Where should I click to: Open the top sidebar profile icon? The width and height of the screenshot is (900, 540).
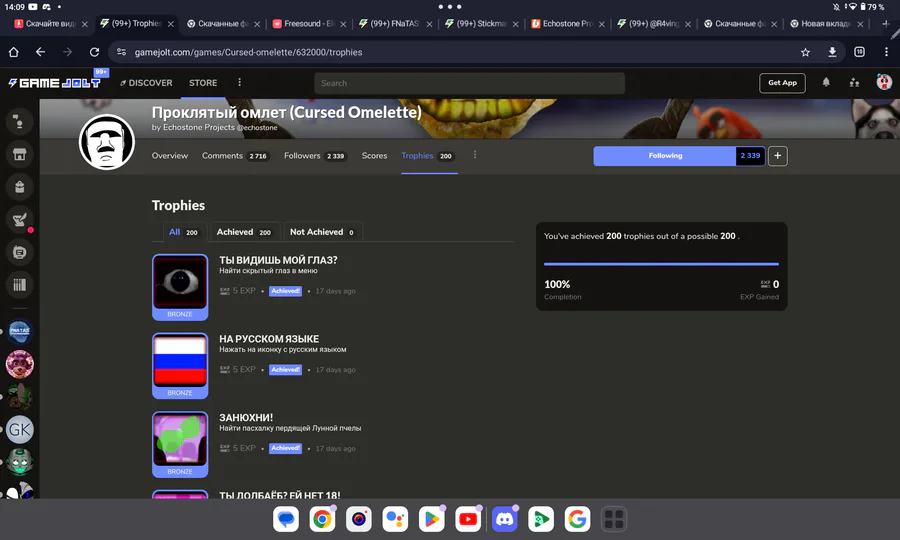point(20,121)
